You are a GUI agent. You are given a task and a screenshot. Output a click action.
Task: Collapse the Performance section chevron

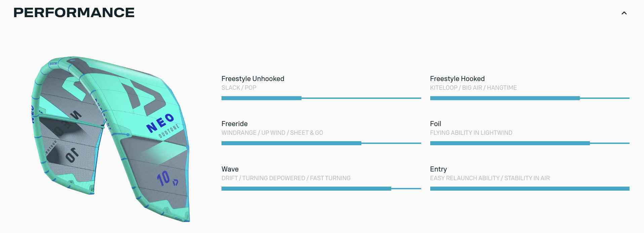tap(624, 13)
